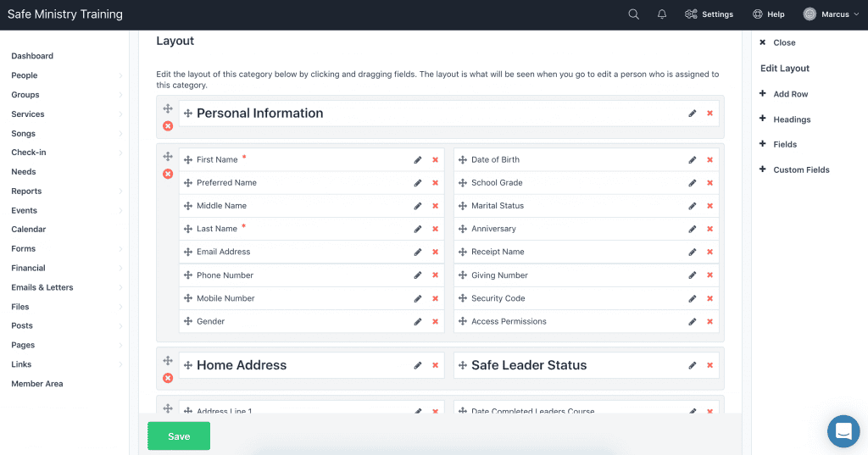Viewport: 868px width, 455px height.
Task: Remove the Giving Number field
Action: point(709,275)
